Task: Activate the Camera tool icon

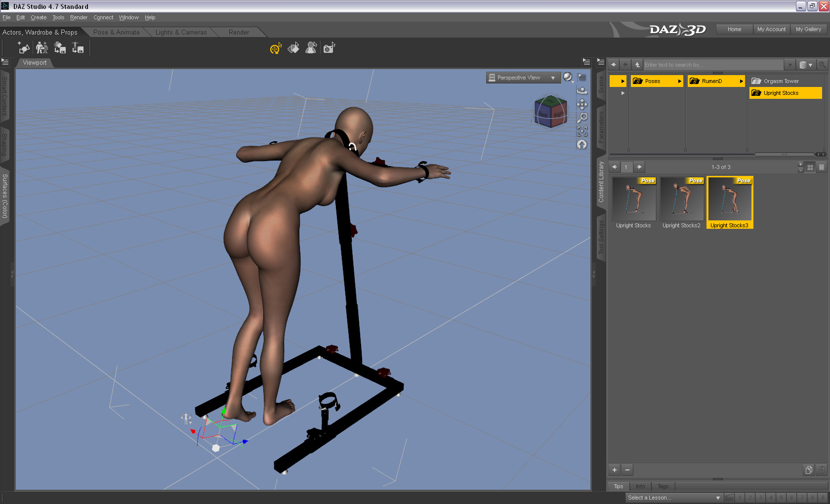Action: [329, 48]
